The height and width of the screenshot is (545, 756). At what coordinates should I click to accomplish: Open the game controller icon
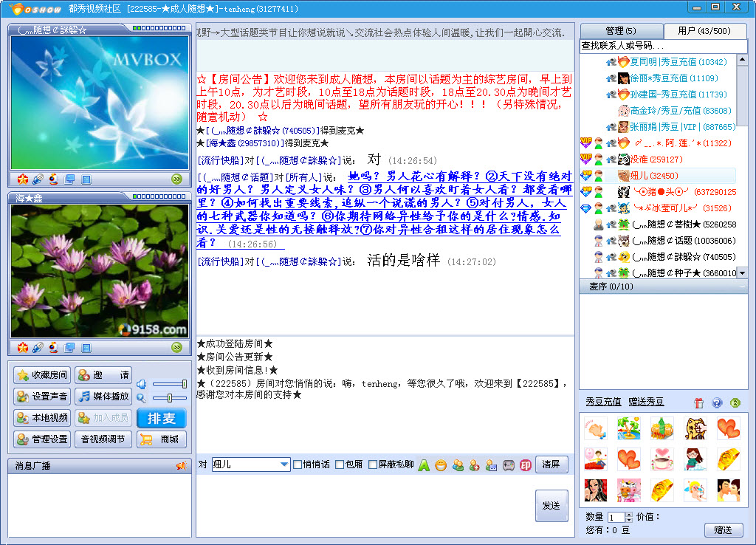tap(509, 465)
